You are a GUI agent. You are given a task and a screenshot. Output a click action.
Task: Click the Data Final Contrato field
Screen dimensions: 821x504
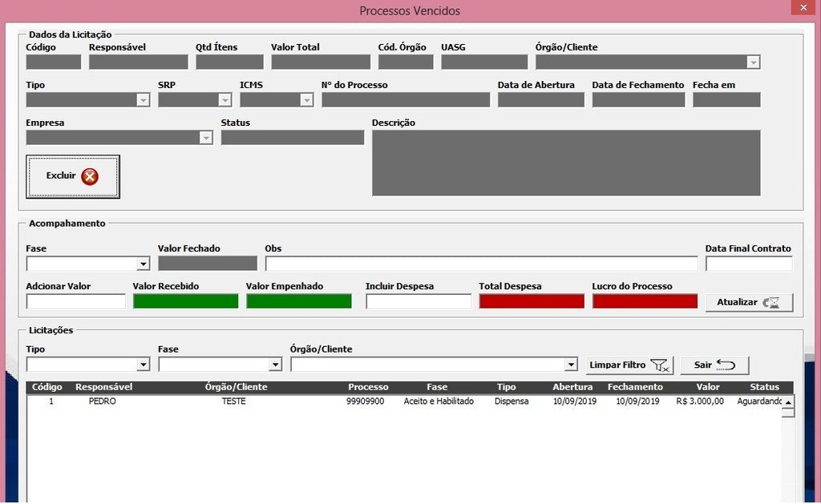(749, 264)
